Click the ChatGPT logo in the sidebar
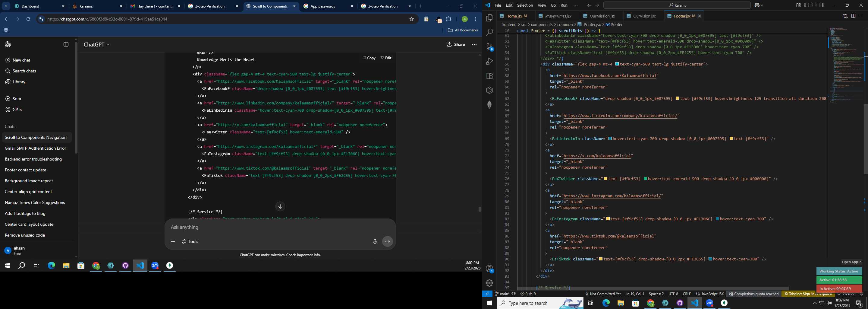The image size is (868, 309). [8, 45]
